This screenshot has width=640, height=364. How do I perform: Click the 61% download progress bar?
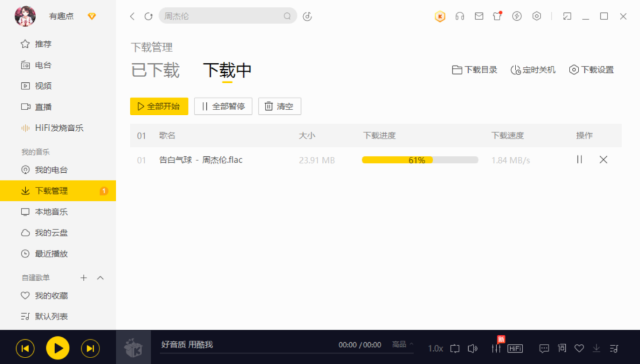pos(420,159)
